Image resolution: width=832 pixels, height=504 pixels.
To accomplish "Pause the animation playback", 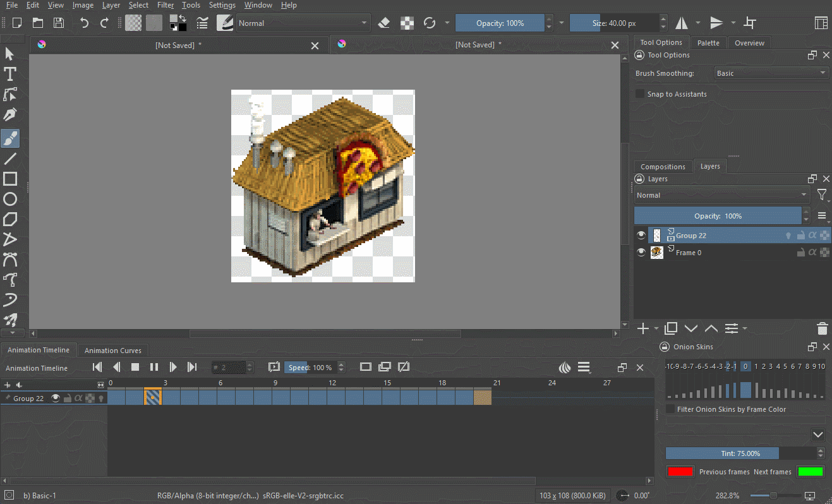I will click(154, 367).
